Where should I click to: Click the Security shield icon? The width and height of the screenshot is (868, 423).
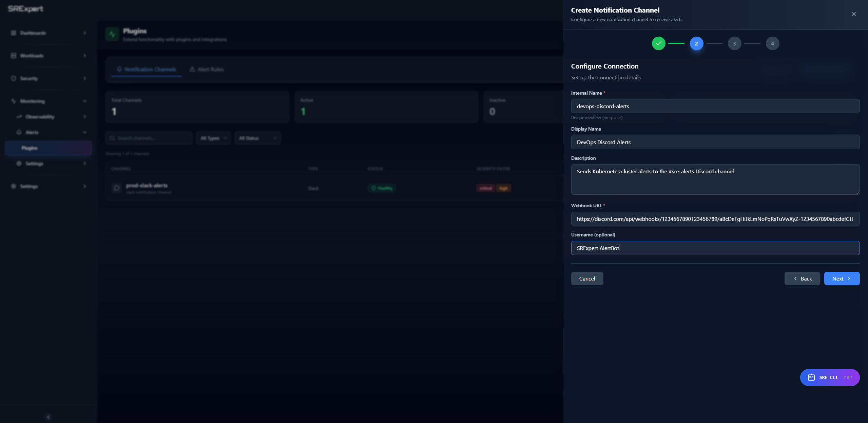13,78
